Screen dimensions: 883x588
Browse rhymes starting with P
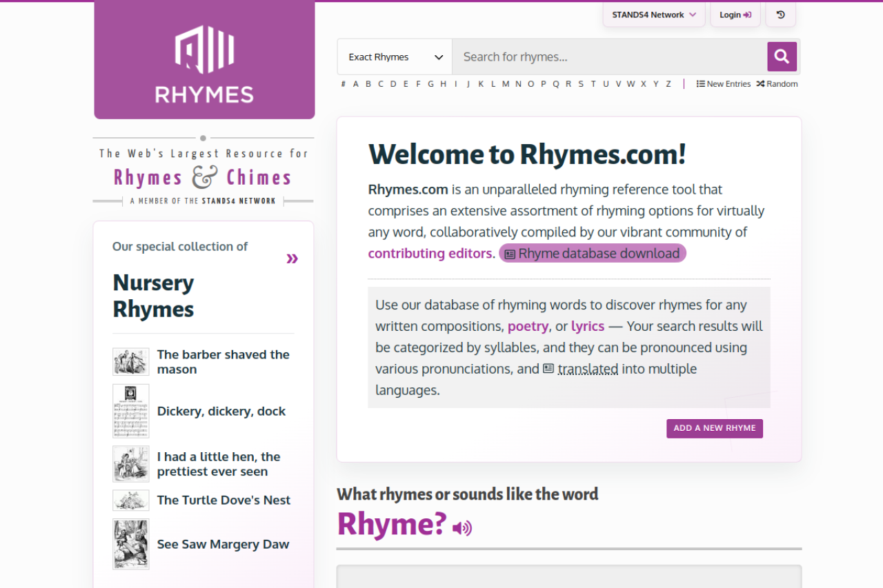pos(544,84)
